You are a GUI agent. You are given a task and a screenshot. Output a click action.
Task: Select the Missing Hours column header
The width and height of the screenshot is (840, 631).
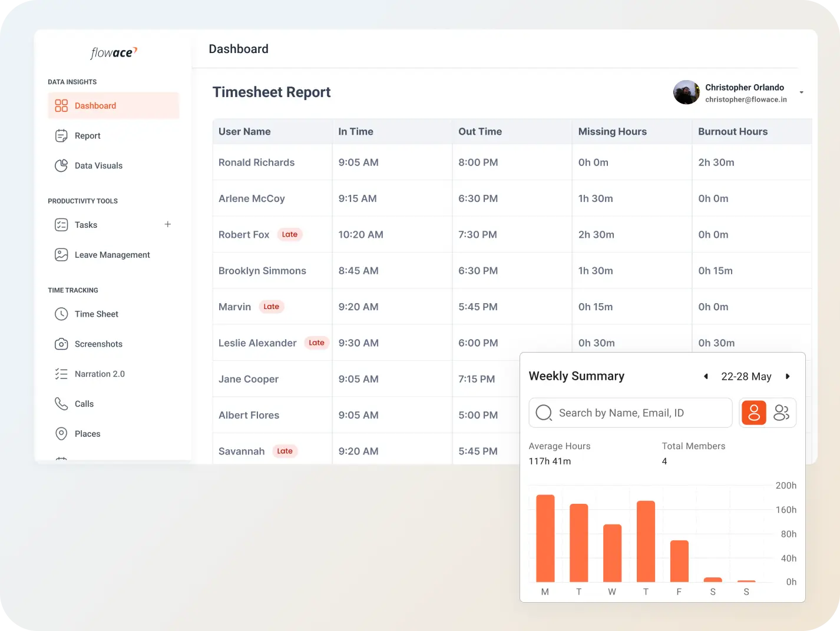[612, 132]
